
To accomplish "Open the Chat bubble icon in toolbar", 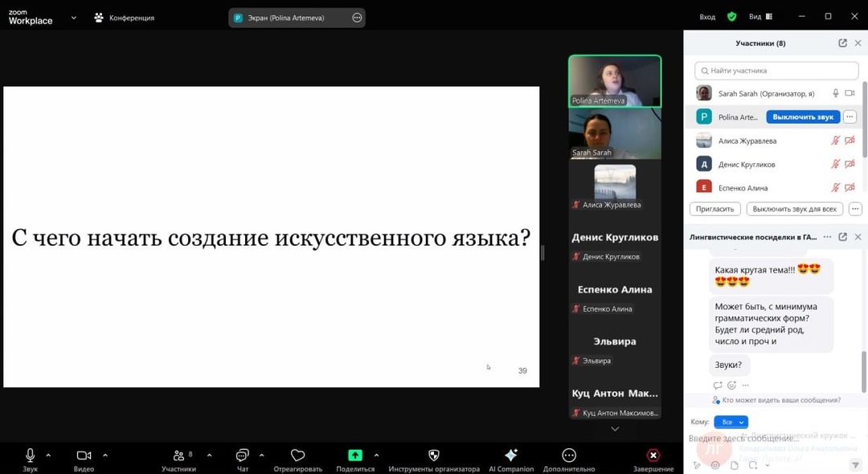I will [243, 456].
